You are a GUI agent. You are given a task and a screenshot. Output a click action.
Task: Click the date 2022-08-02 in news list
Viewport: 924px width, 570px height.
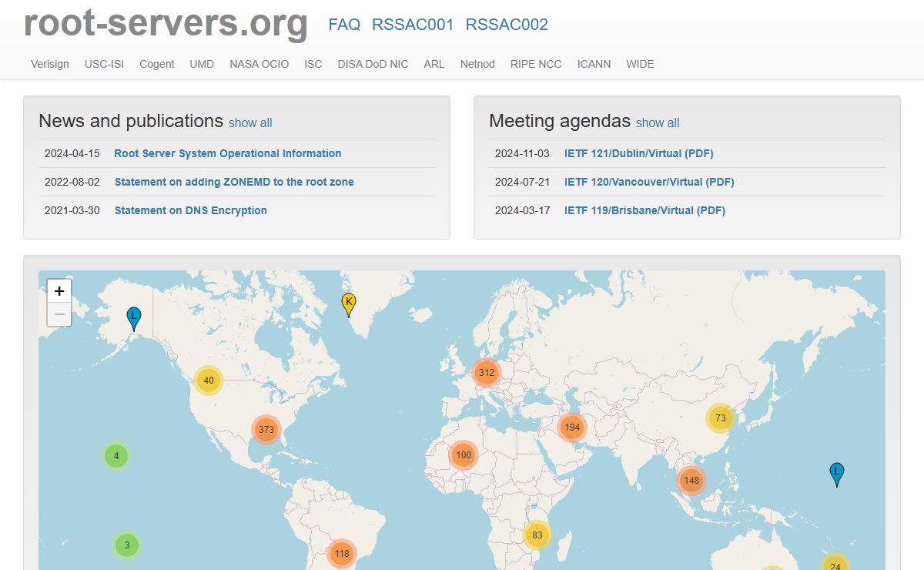click(x=72, y=182)
